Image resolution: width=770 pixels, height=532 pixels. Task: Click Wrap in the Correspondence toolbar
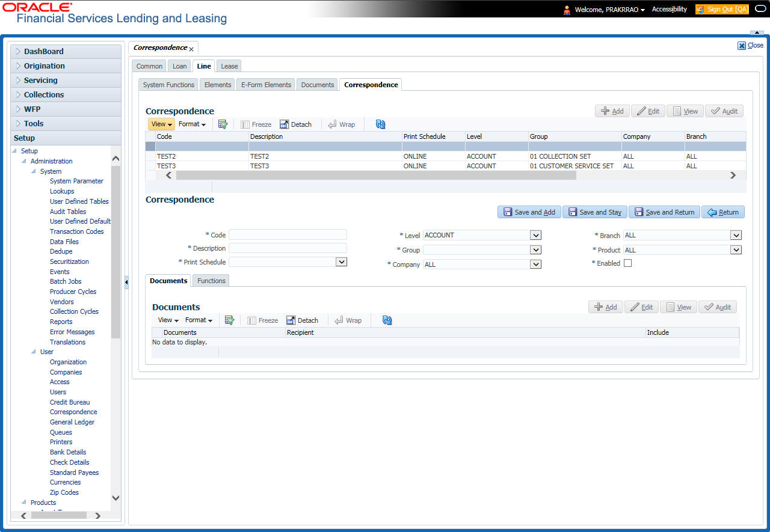tap(341, 124)
